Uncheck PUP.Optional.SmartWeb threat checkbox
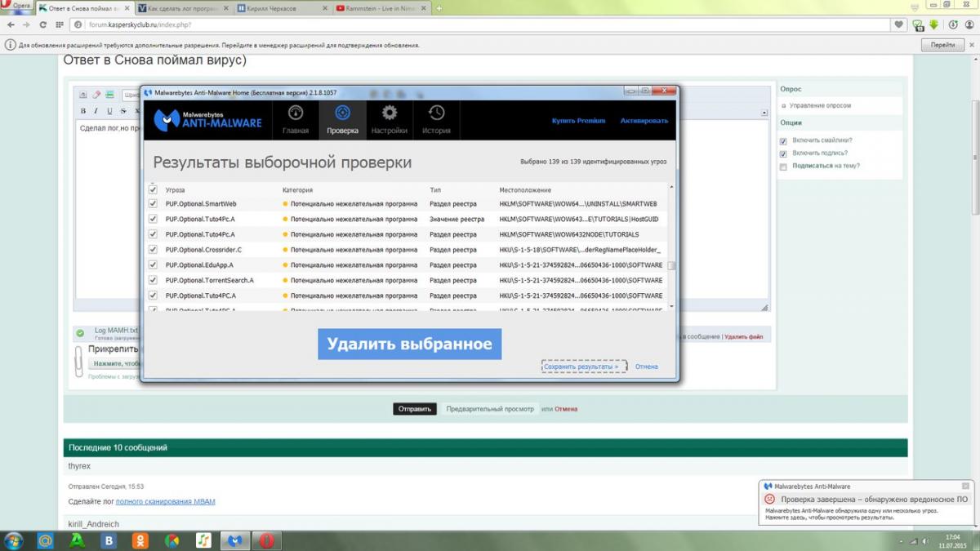980x551 pixels. [153, 203]
